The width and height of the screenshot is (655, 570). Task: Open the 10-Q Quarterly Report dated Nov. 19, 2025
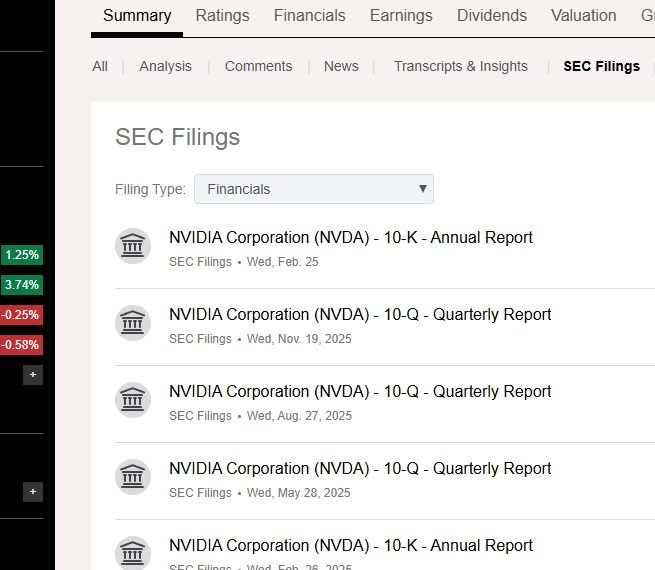(x=360, y=314)
